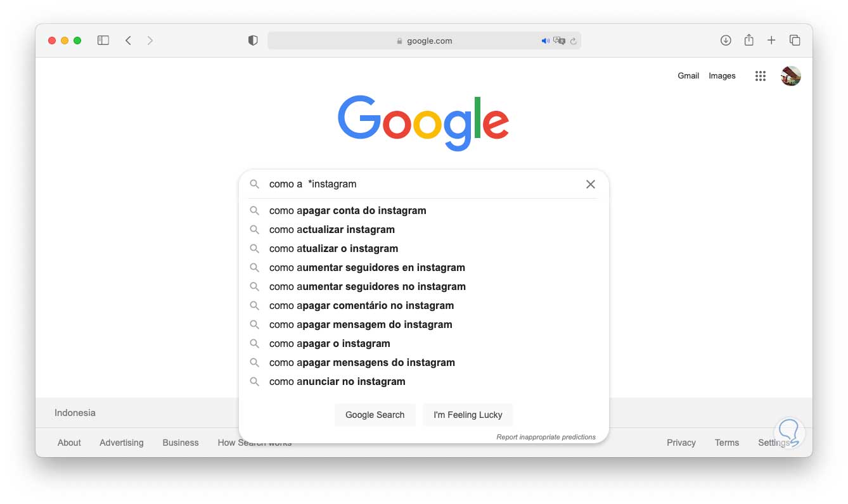Image resolution: width=848 pixels, height=504 pixels.
Task: Click the I'm Feeling Lucky button
Action: 468,415
